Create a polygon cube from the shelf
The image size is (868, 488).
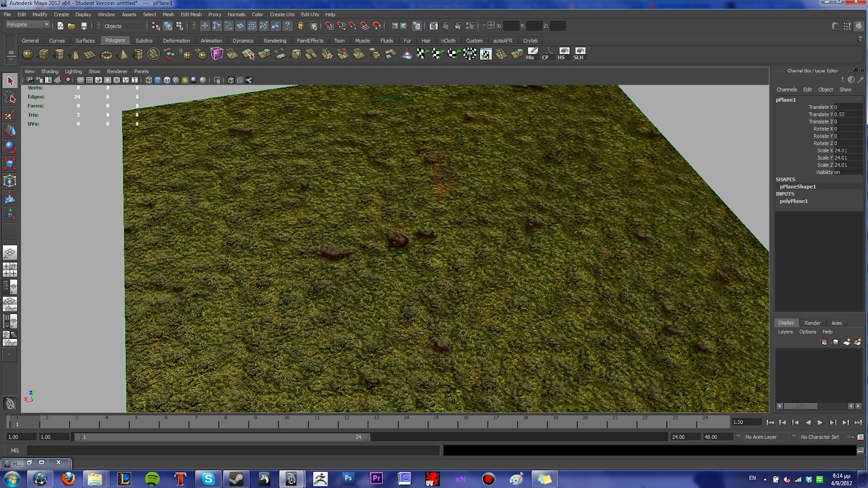coord(44,54)
